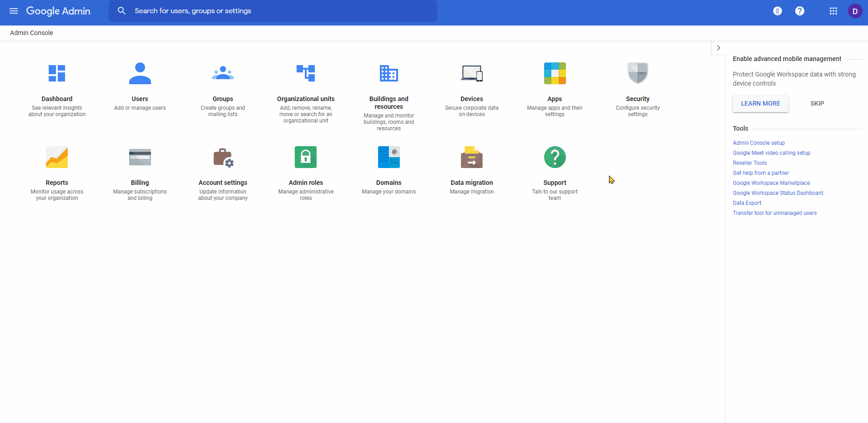Open Google Meet video calling setup link
This screenshot has height=423, width=868.
point(772,153)
